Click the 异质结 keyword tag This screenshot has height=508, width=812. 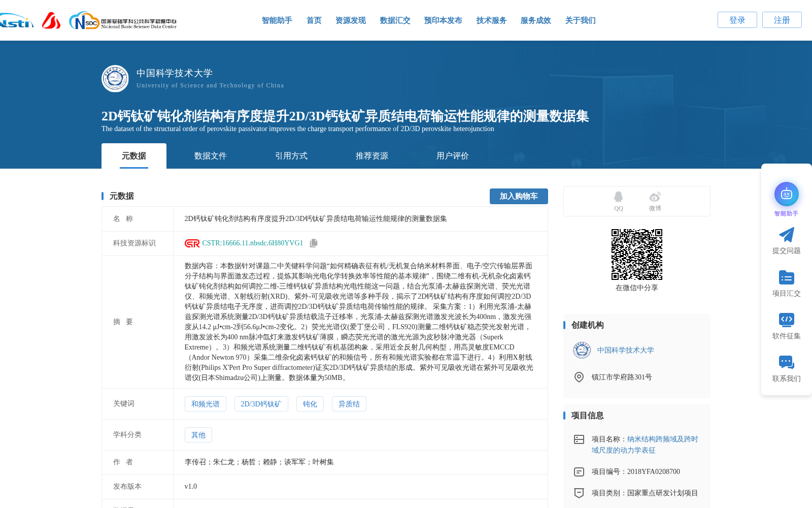click(349, 404)
